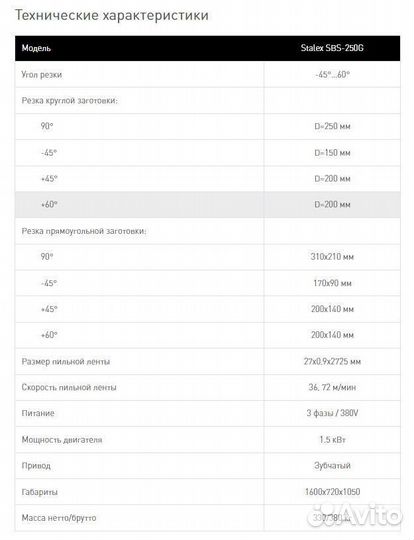This screenshot has height=540, width=414.
Task: Click the '27x0.9x2725 мм' value
Action: (332, 362)
